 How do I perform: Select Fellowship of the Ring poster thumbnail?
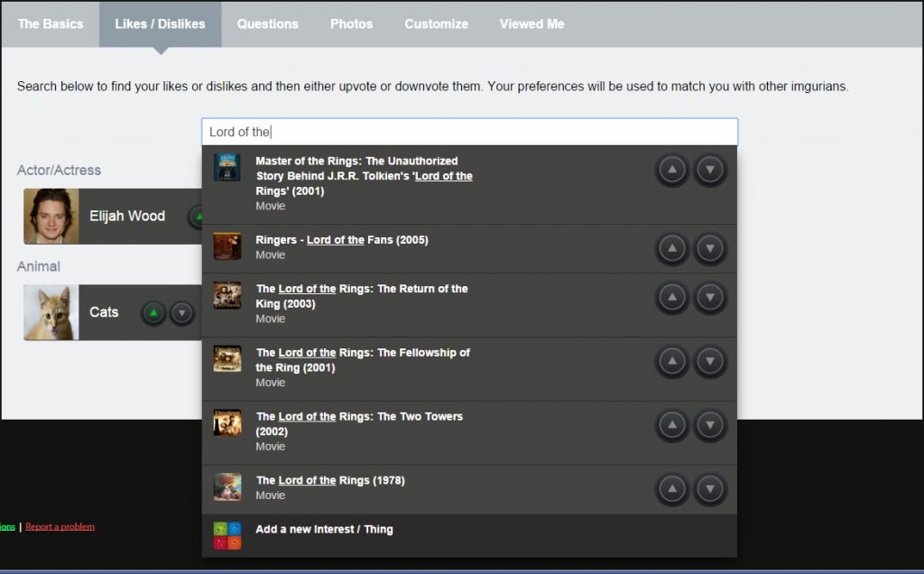(x=227, y=359)
